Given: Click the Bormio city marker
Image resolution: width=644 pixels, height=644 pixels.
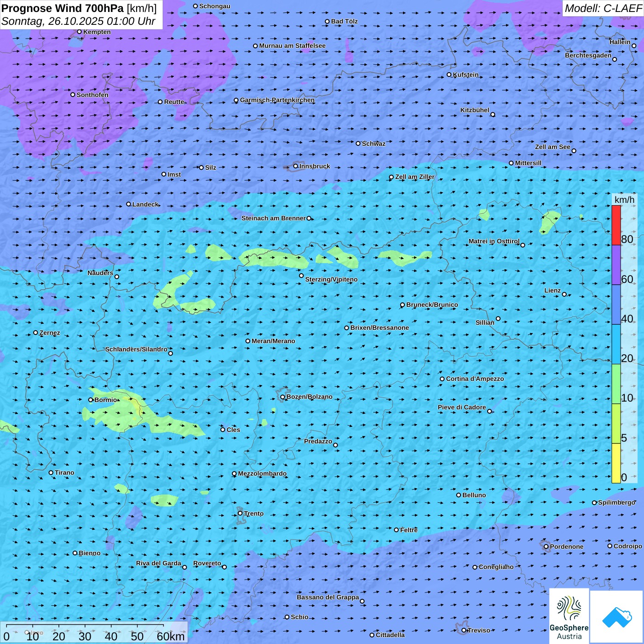Looking at the screenshot, I should pyautogui.click(x=91, y=400).
